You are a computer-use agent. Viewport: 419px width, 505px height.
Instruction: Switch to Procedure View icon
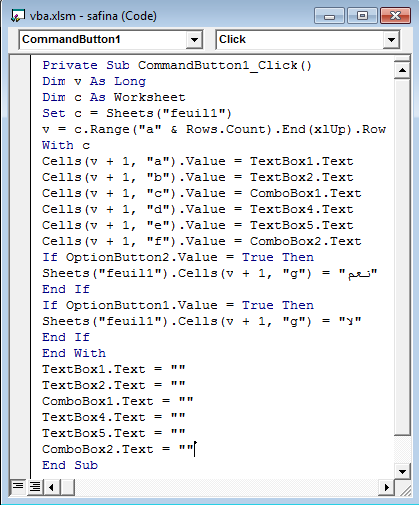18,487
